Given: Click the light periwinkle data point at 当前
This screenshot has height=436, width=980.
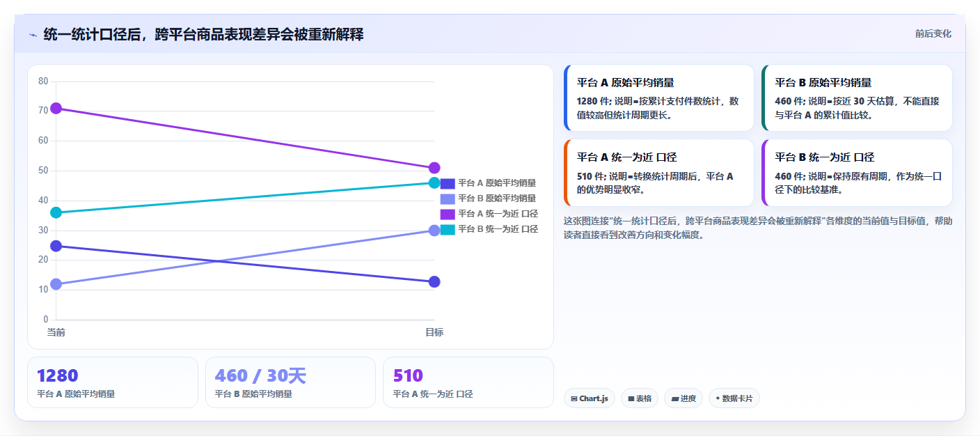Looking at the screenshot, I should (56, 284).
